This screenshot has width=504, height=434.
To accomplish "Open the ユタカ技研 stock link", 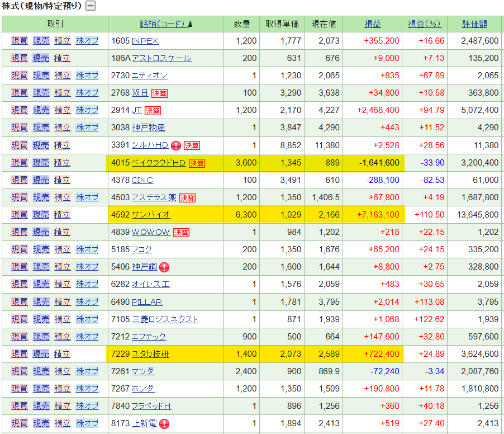I will point(150,354).
